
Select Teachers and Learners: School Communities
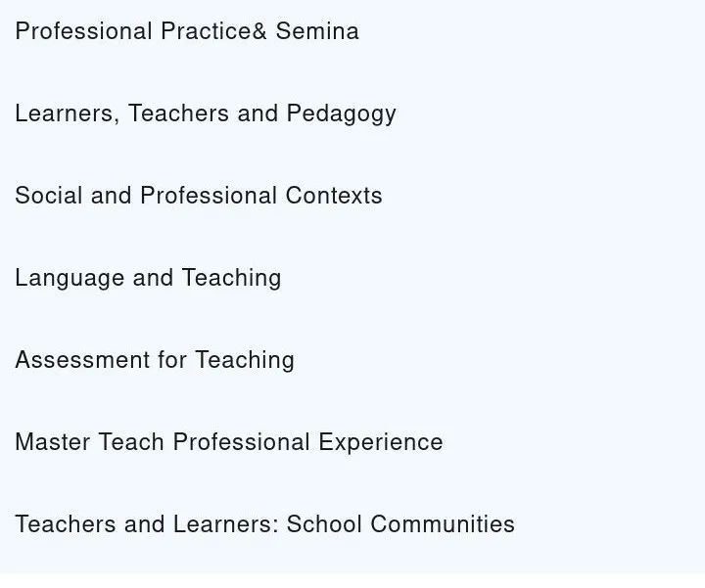264,524
